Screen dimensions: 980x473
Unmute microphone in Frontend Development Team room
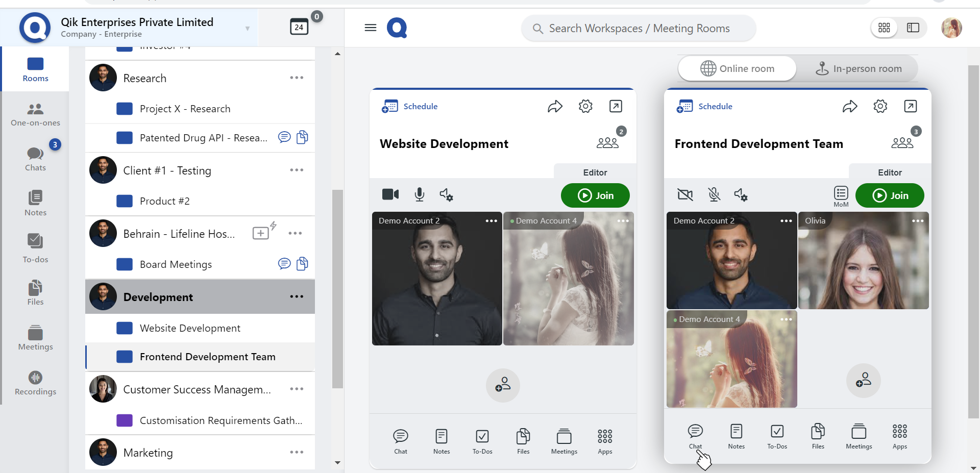(x=714, y=194)
